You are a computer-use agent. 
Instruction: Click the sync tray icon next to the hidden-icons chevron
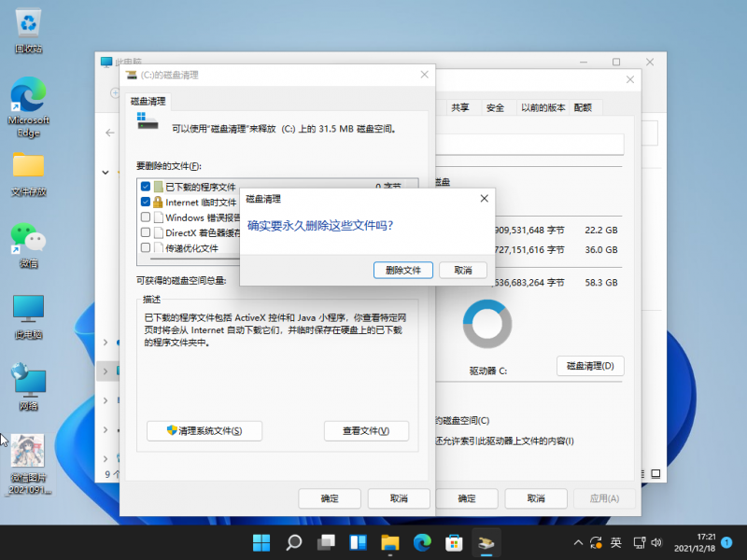[x=596, y=542]
